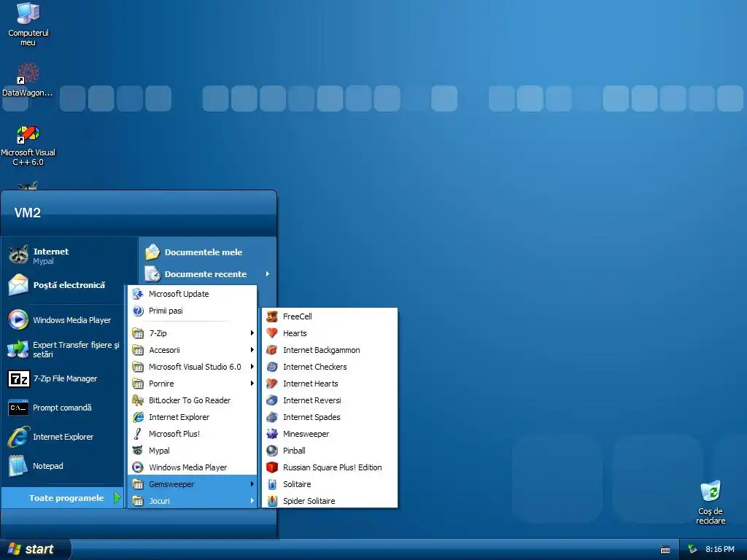This screenshot has height=560, width=747.
Task: Select Microsoft Visual Studio 6.0 label
Action: pos(195,367)
